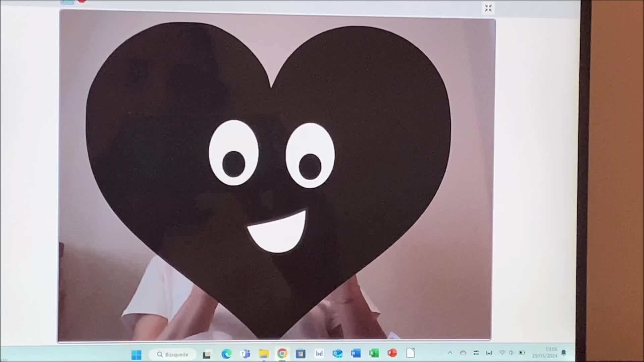
Task: Launch Microsoft Excel from the taskbar
Action: coord(374,353)
